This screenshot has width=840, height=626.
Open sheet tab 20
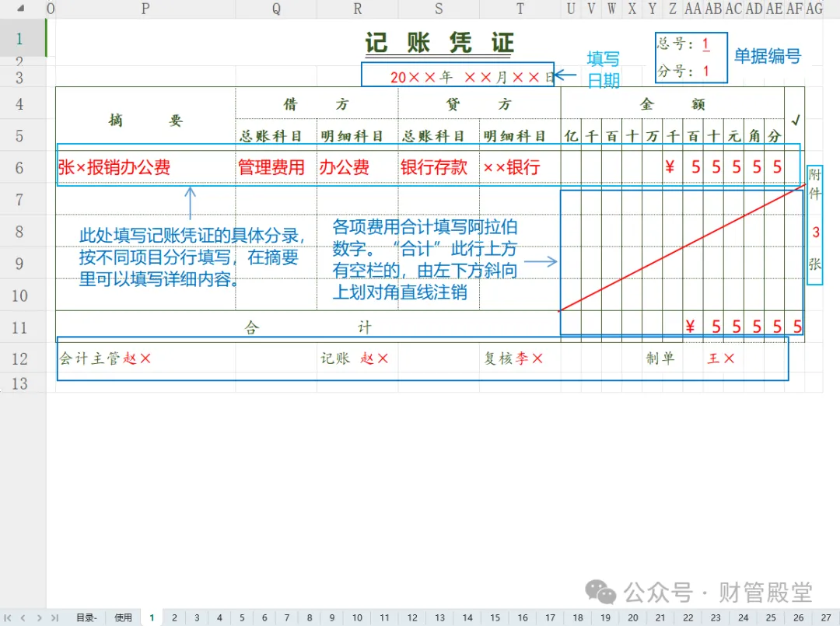pyautogui.click(x=632, y=617)
